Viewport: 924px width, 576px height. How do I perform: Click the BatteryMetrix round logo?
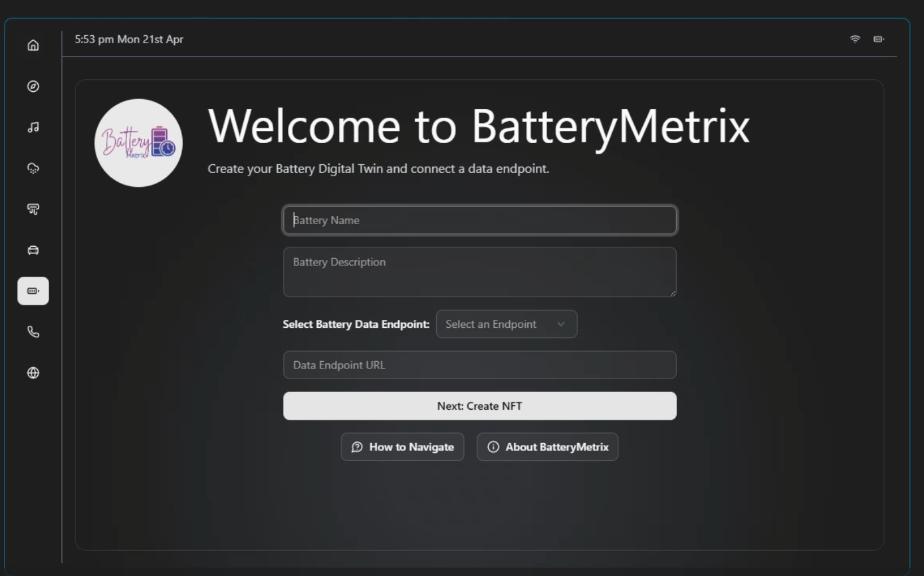coord(138,143)
